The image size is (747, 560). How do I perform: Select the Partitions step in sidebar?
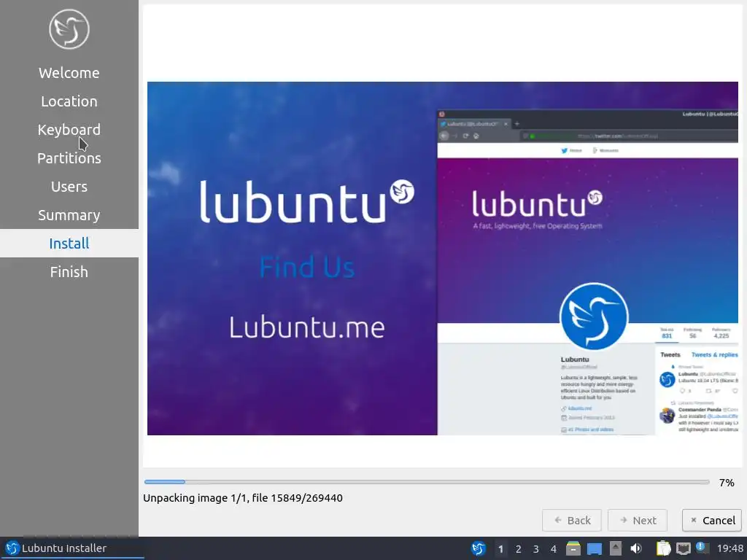point(69,158)
